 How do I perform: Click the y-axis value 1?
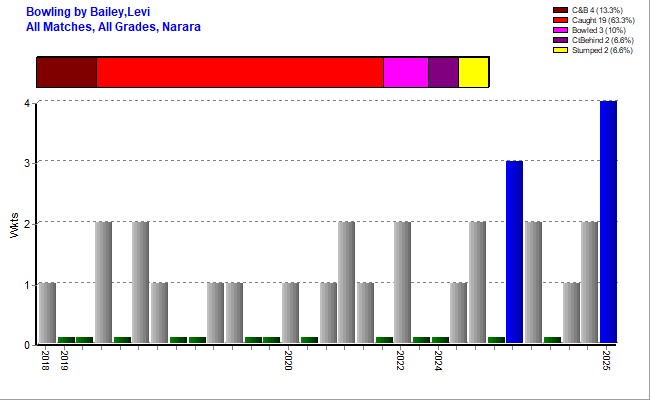pos(27,285)
